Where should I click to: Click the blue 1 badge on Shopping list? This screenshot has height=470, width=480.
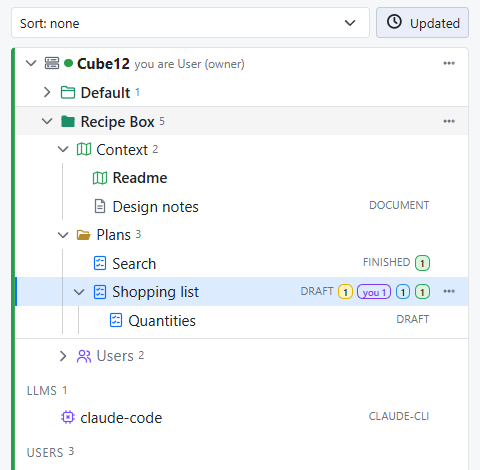point(403,292)
